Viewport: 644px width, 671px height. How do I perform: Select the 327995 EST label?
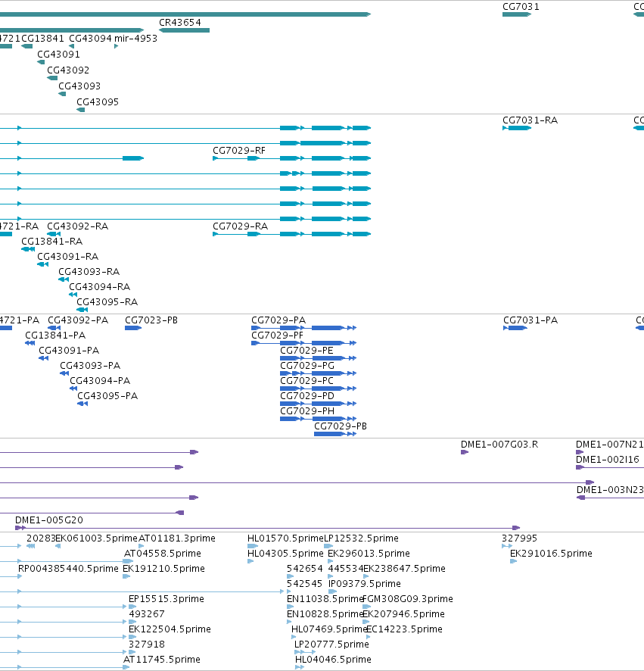click(x=519, y=538)
